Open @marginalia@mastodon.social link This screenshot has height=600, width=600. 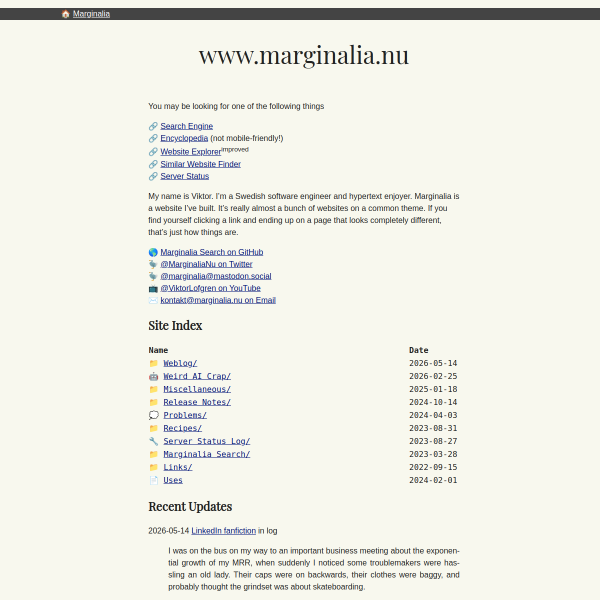(216, 276)
